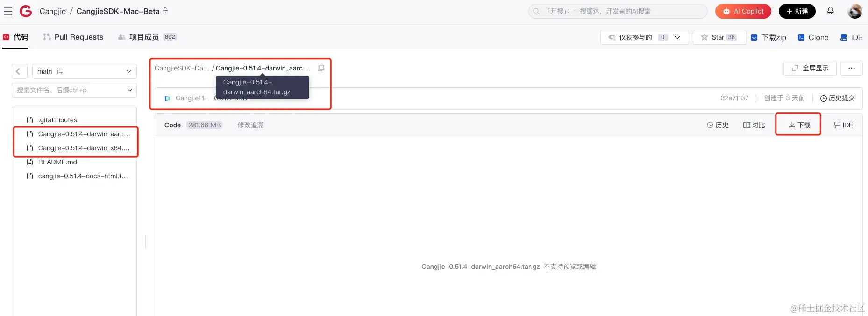Copy the file path icon
The height and width of the screenshot is (316, 868).
pos(321,68)
